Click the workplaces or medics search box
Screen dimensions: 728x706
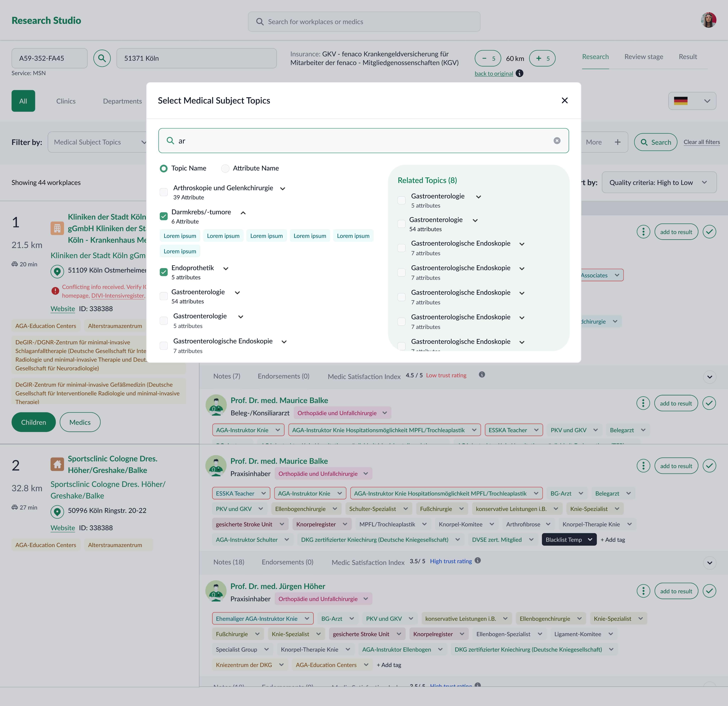364,22
